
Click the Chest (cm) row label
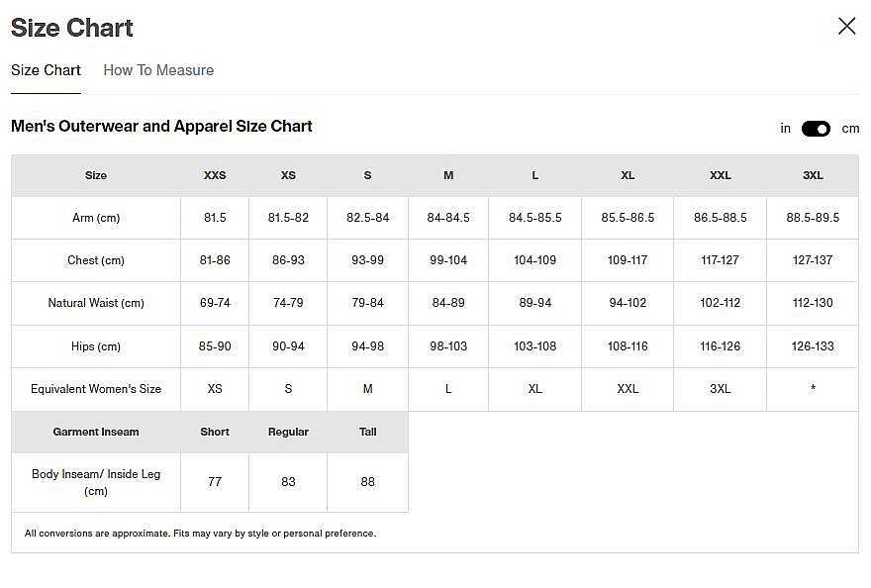[96, 260]
